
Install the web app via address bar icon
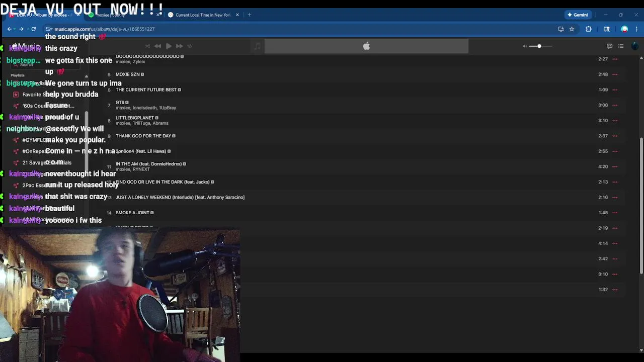561,29
